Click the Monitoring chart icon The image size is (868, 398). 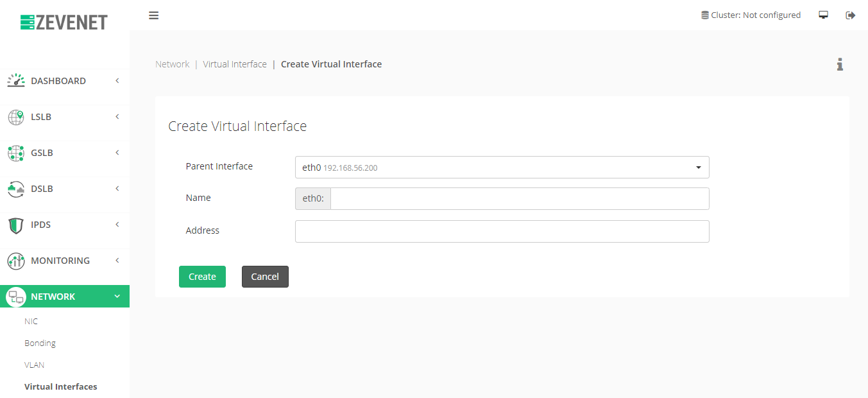point(16,261)
